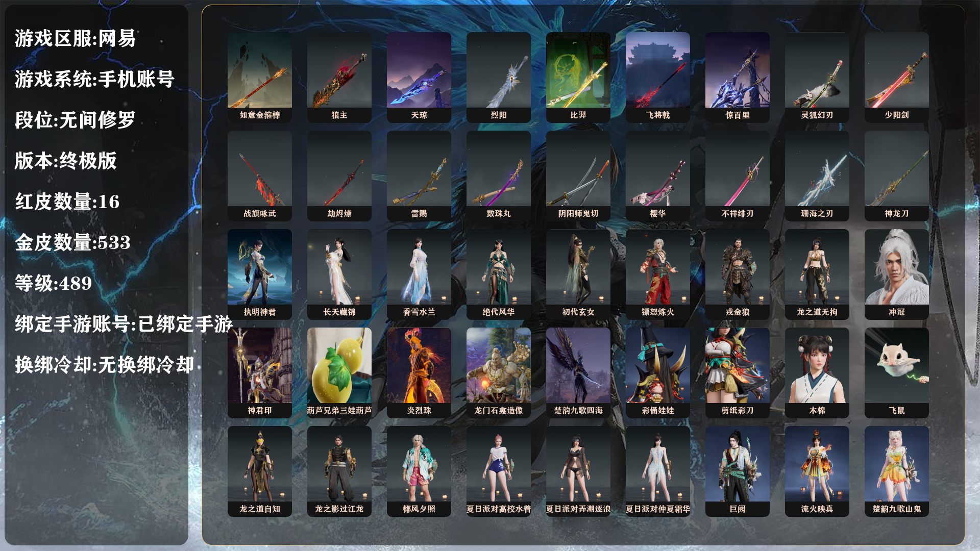Open the 狼主 weapon skin card
This screenshot has width=980, height=551.
[339, 78]
